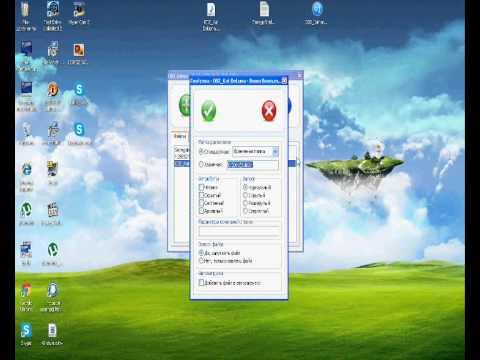Choose the Maximized (Развернутый) launch radio button

pyautogui.click(x=245, y=203)
